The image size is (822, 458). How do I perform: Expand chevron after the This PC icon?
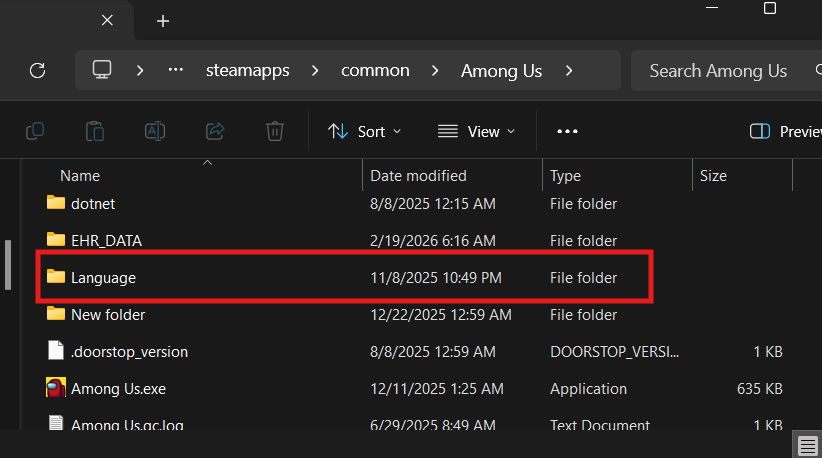click(140, 70)
